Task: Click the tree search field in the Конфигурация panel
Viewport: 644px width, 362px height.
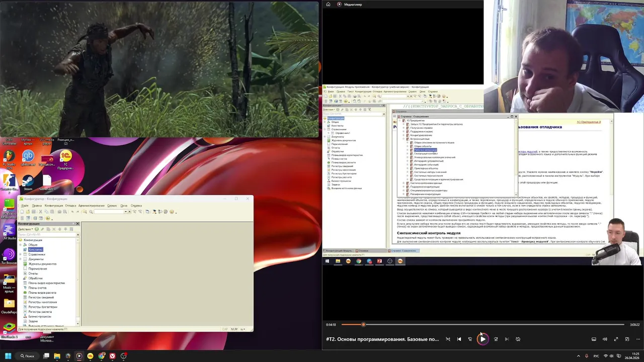Action: 46,234
